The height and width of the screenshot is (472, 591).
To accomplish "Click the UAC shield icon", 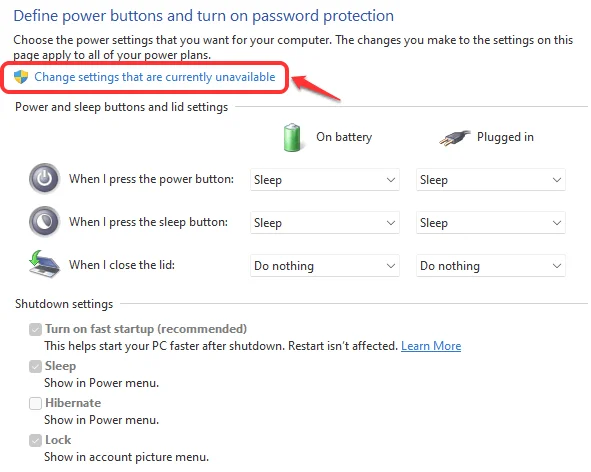I will coord(21,77).
